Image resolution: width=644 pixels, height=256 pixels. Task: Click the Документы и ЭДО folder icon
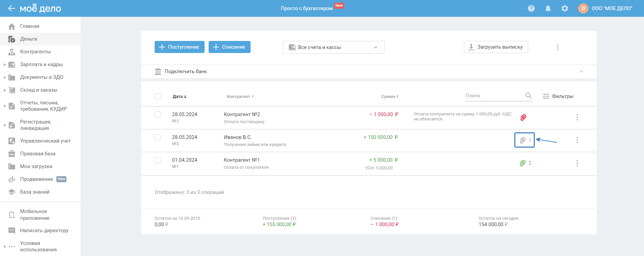[x=12, y=77]
